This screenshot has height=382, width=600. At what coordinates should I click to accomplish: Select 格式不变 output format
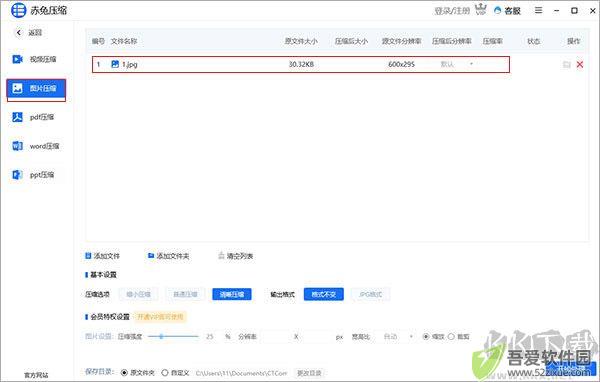[x=324, y=294]
